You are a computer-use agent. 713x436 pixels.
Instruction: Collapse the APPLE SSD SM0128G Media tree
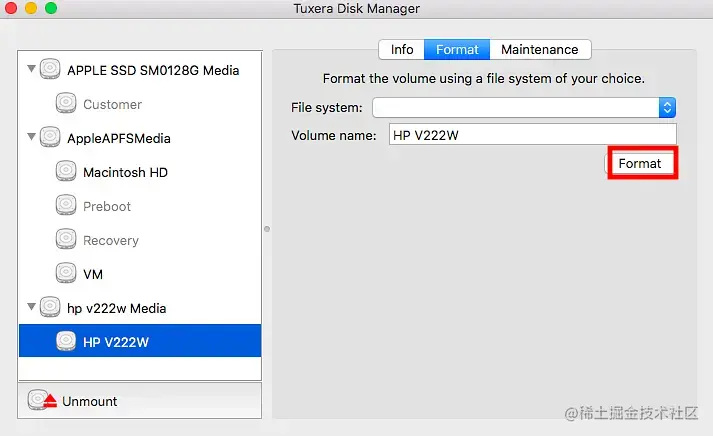click(31, 69)
